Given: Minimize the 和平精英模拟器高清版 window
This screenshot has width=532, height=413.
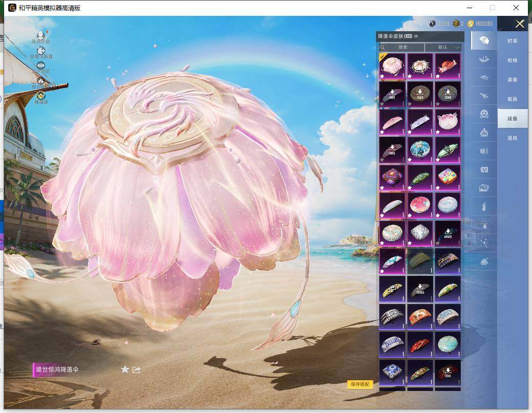Looking at the screenshot, I should pos(470,8).
